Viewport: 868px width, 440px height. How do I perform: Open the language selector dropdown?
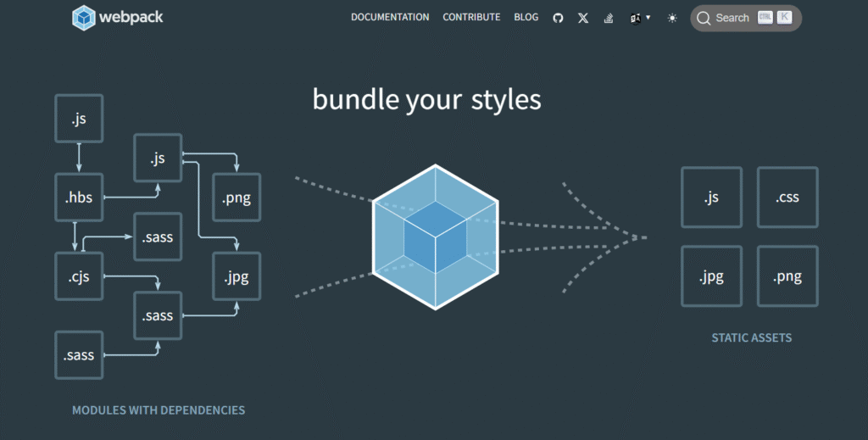pyautogui.click(x=636, y=18)
